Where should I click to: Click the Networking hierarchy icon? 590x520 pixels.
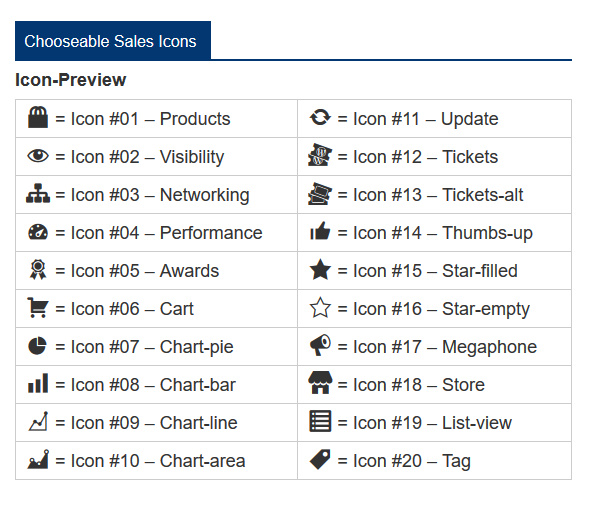[x=38, y=193]
